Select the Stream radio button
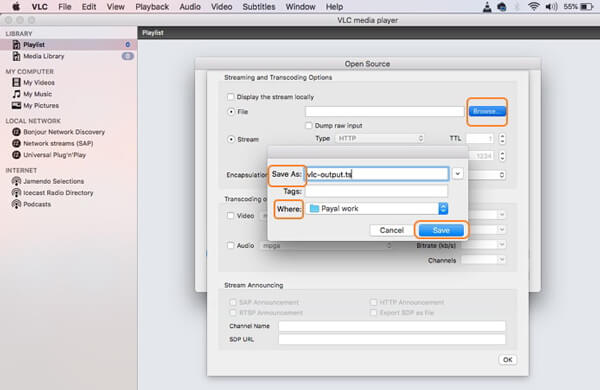The width and height of the screenshot is (600, 390). point(231,139)
